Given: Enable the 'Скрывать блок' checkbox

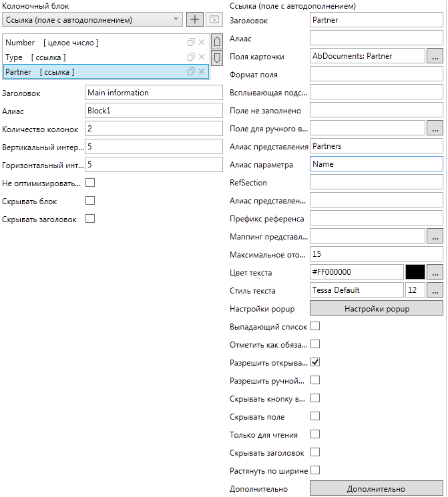Looking at the screenshot, I should click(90, 200).
